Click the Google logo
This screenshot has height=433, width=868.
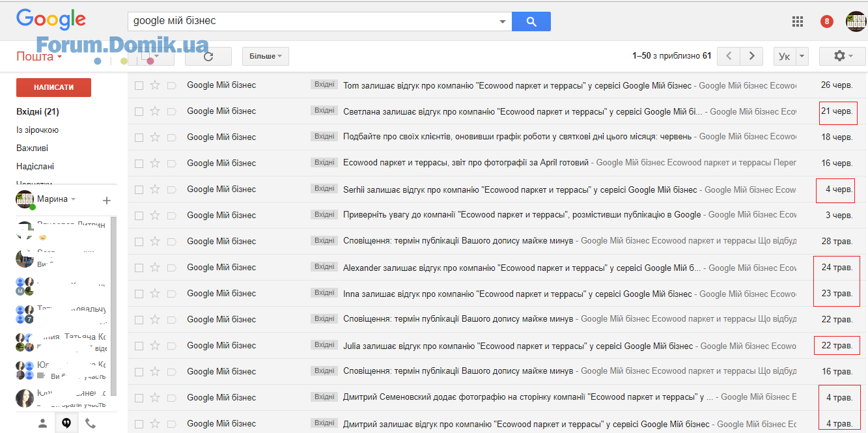coord(51,20)
